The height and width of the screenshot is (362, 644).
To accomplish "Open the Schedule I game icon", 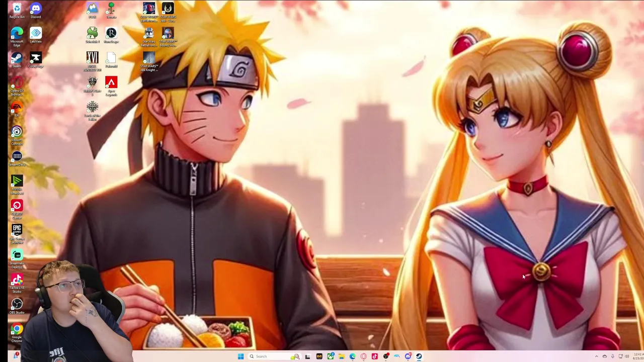I will (x=92, y=35).
